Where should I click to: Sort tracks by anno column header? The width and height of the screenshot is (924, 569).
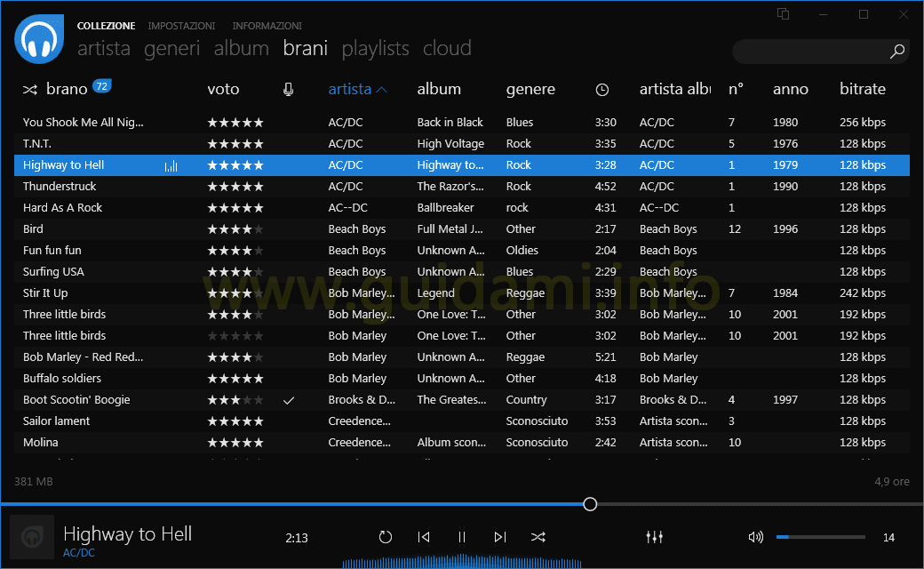pos(790,89)
